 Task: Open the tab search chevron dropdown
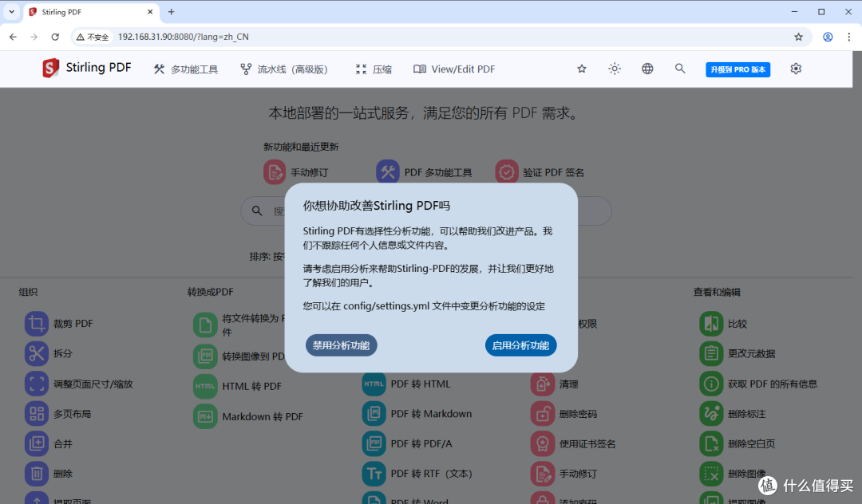[11, 11]
